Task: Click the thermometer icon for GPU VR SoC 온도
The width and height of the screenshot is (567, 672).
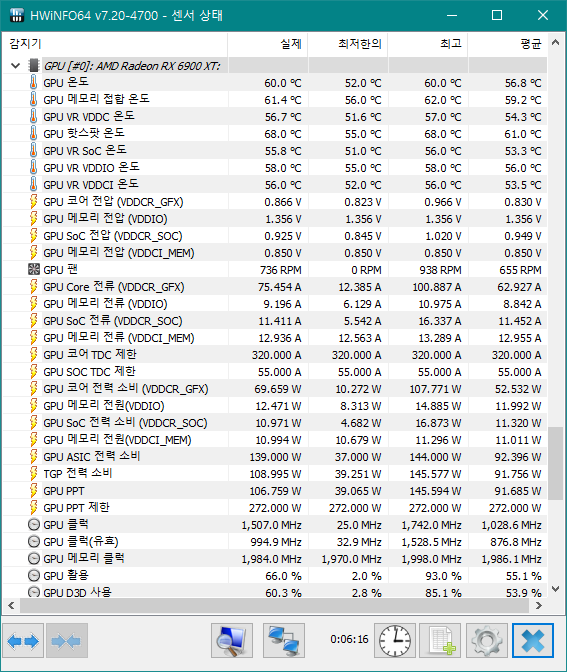Action: click(33, 150)
